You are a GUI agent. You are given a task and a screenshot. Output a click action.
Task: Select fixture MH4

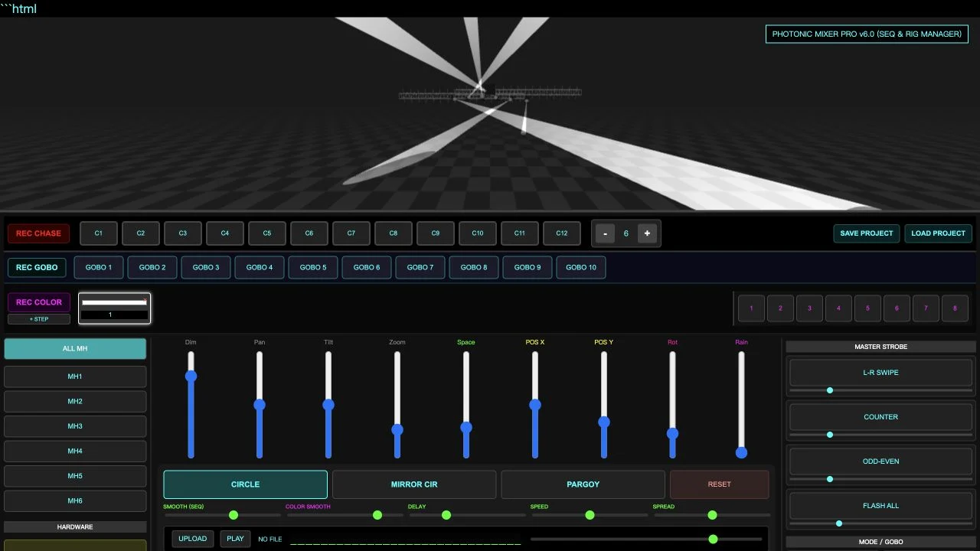click(75, 452)
